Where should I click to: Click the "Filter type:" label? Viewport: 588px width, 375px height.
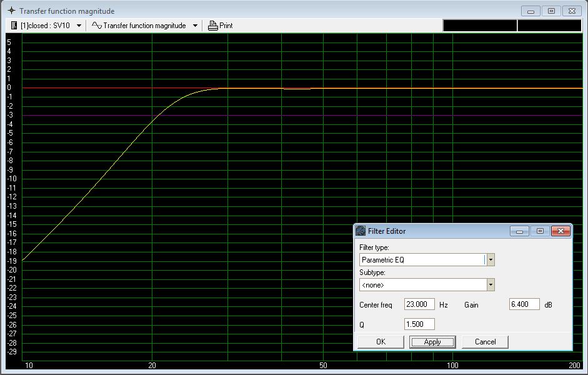tap(374, 247)
